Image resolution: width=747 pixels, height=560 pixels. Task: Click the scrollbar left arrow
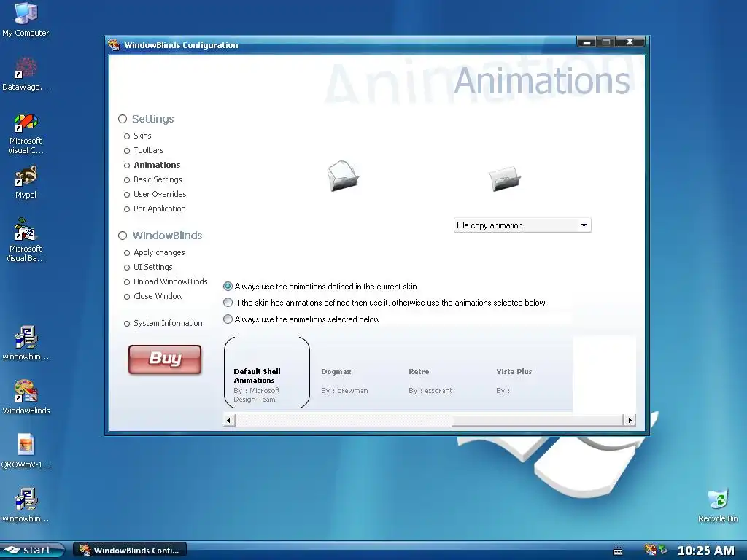[229, 420]
